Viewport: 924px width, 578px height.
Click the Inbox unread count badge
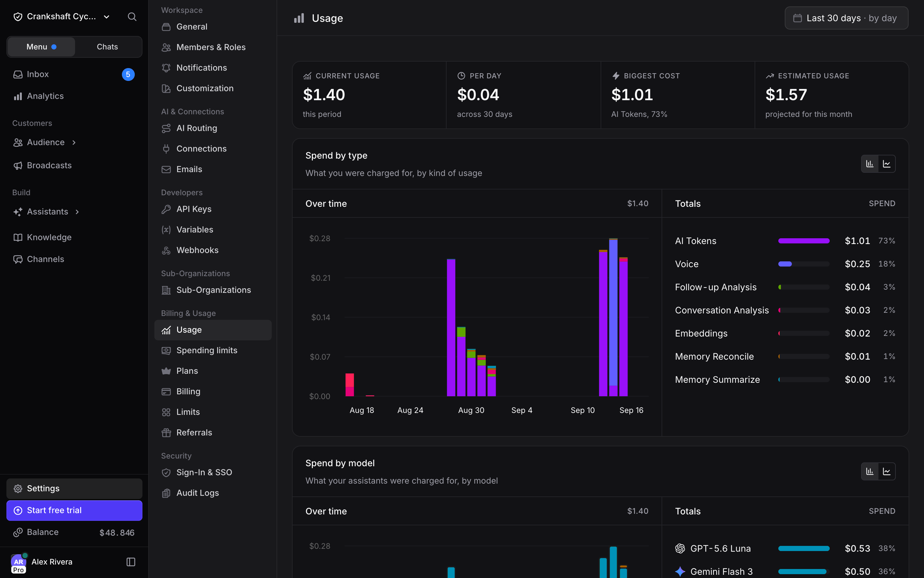tap(128, 74)
